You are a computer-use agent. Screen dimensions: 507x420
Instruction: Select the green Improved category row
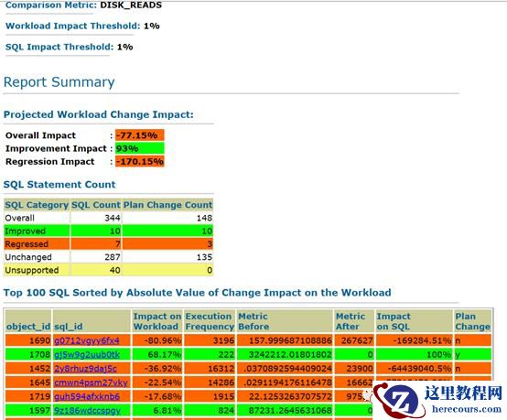click(x=108, y=231)
